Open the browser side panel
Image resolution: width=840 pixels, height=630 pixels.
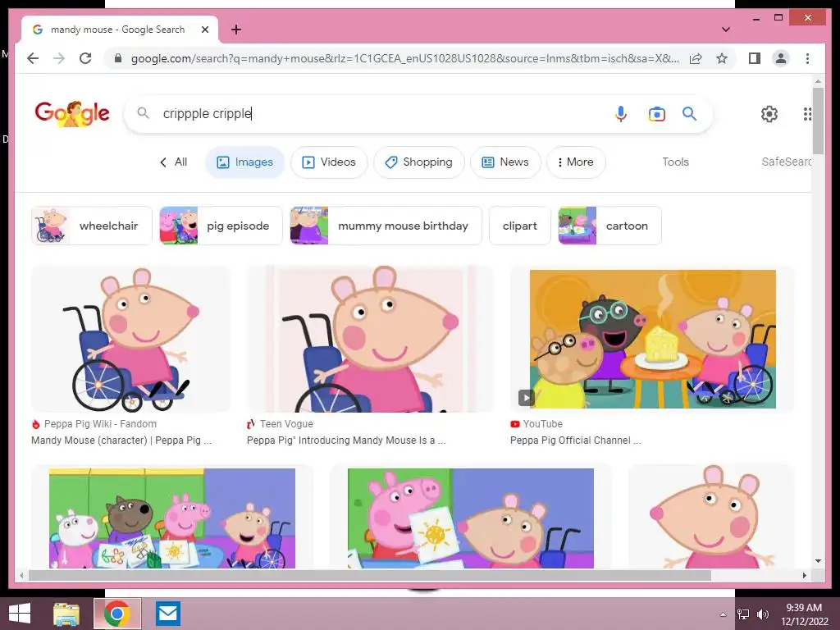(755, 58)
